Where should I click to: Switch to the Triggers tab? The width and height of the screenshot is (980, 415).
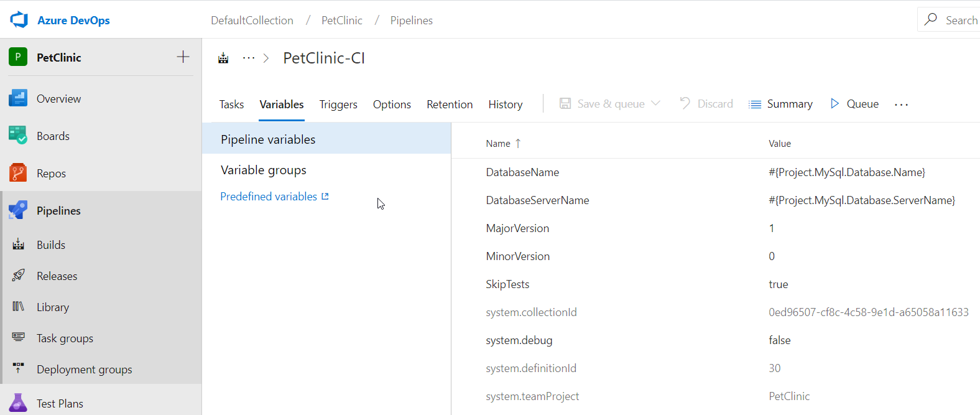tap(338, 105)
